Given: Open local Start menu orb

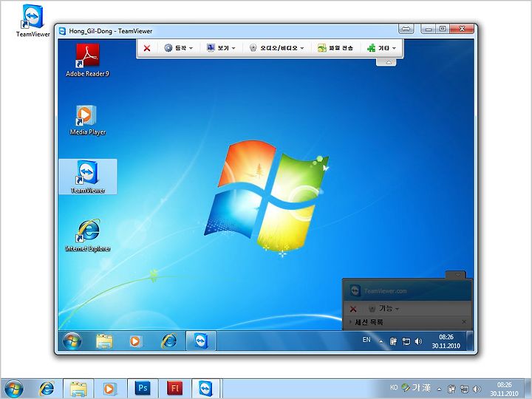Looking at the screenshot, I should click(13, 389).
